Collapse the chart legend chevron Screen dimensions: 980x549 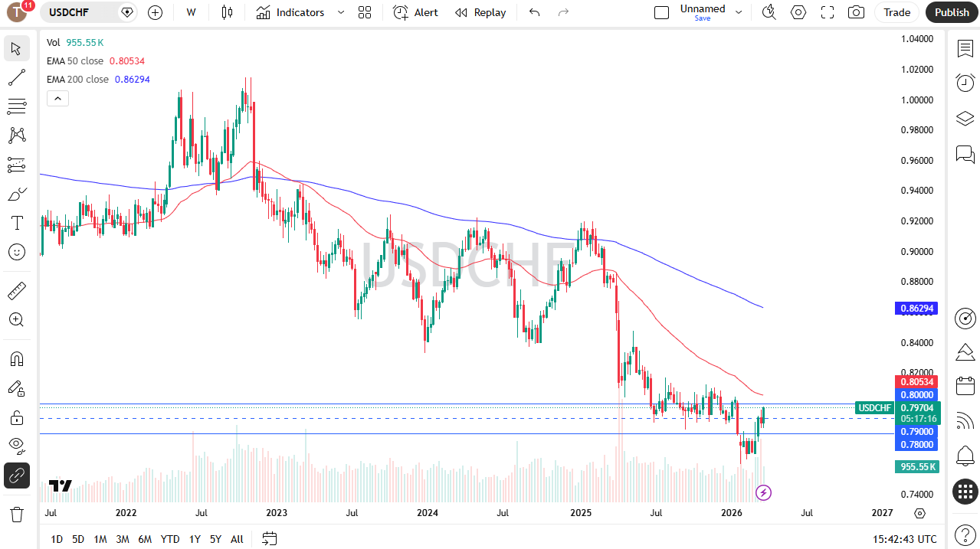57,98
